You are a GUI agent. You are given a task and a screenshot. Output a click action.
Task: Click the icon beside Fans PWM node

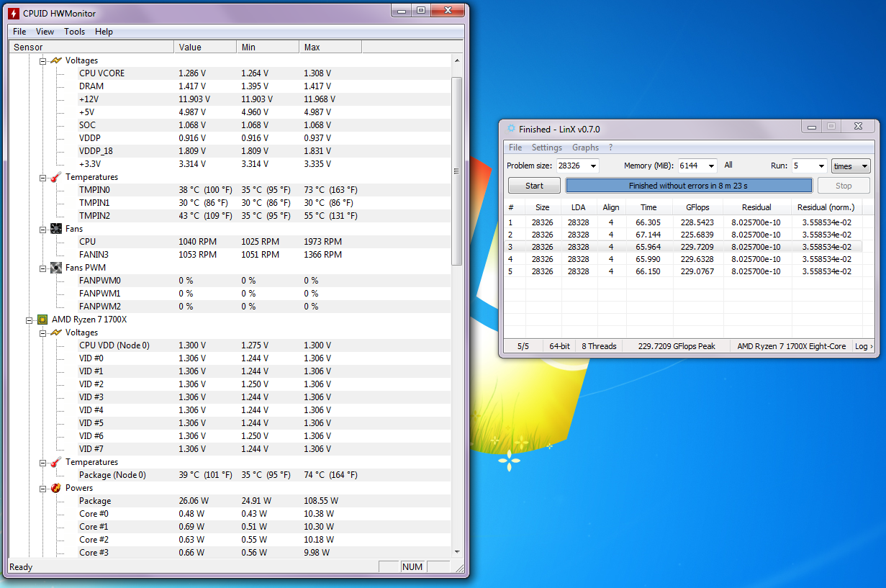point(56,268)
